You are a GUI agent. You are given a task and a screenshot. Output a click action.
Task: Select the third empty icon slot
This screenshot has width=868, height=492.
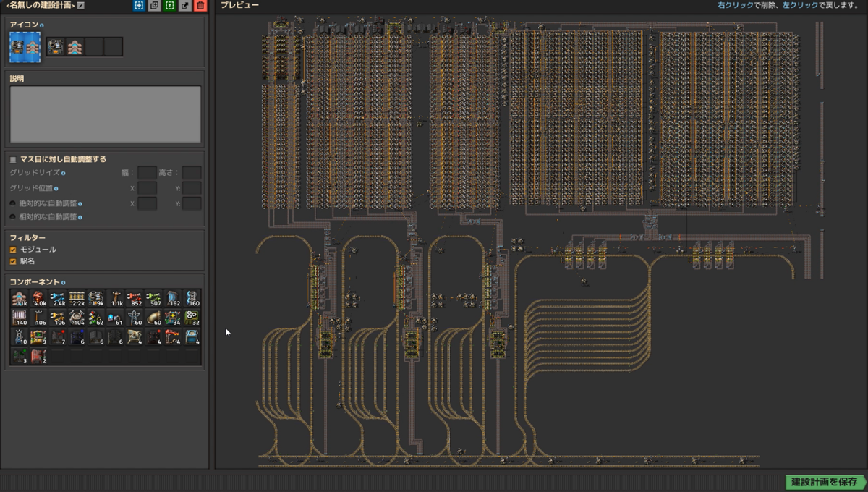(x=94, y=47)
